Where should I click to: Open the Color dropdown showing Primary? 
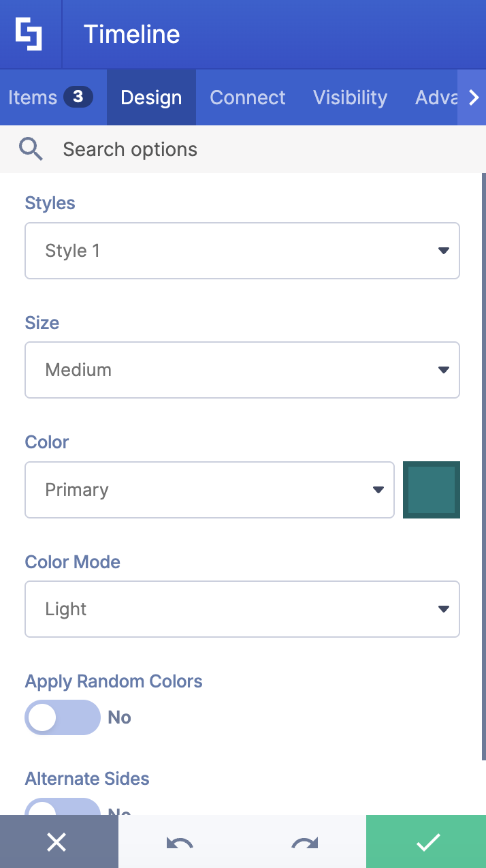209,490
